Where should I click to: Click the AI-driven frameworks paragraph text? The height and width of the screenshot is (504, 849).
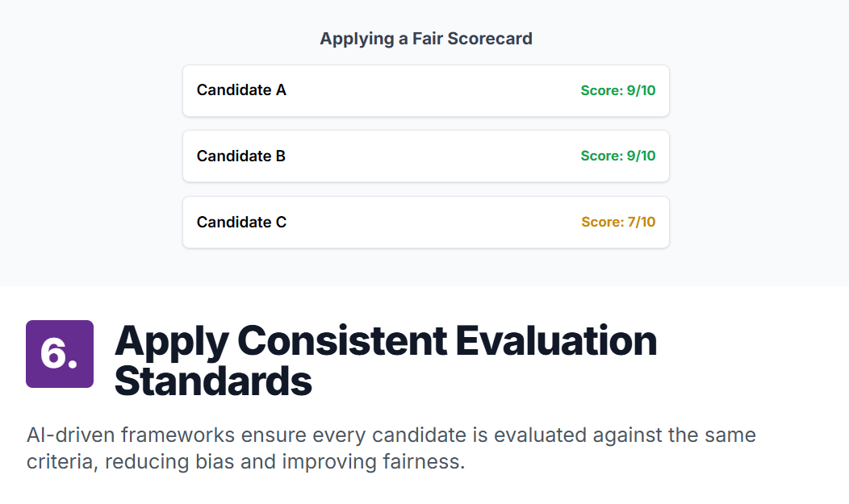(x=391, y=448)
